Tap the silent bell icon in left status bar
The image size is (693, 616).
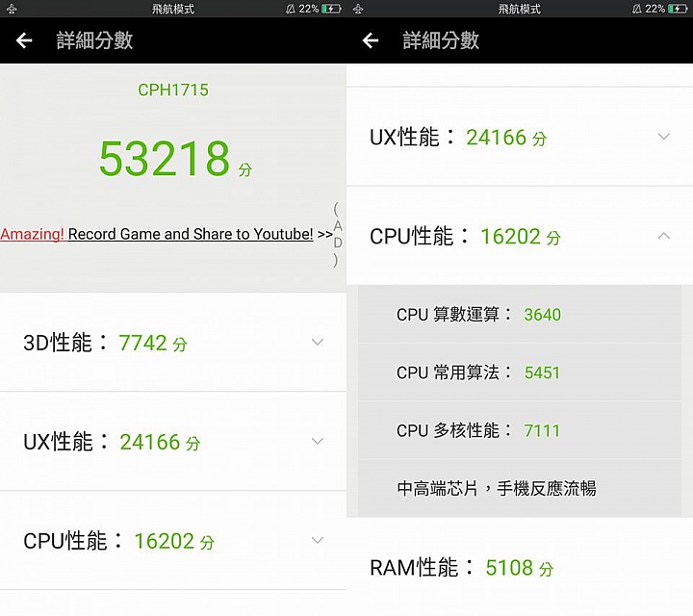click(291, 9)
